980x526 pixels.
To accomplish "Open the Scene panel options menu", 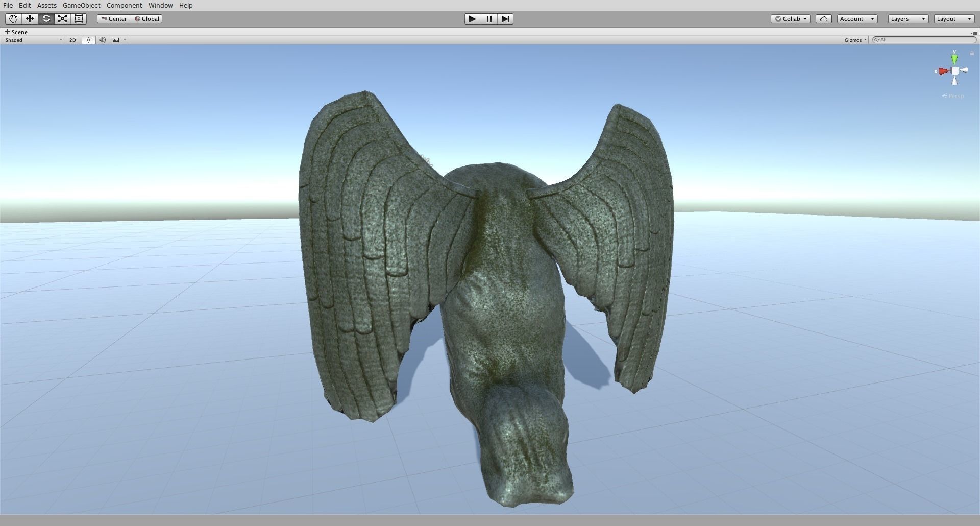I will pos(974,33).
